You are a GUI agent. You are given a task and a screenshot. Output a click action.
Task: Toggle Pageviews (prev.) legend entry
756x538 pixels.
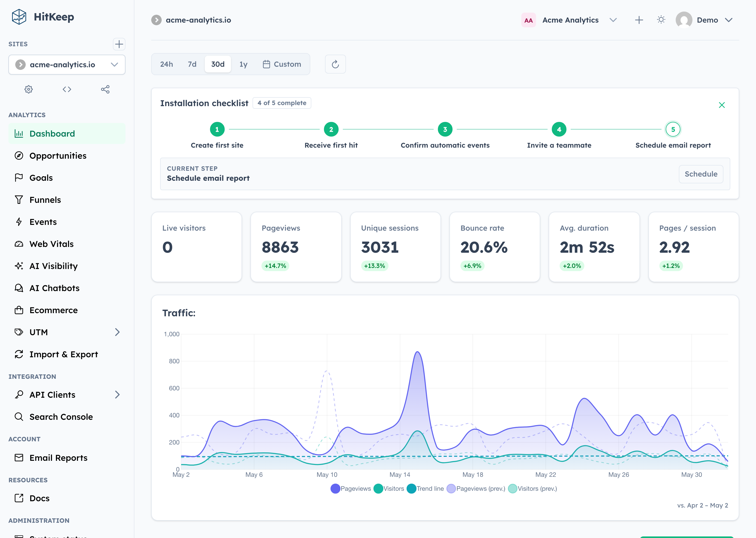click(x=476, y=489)
